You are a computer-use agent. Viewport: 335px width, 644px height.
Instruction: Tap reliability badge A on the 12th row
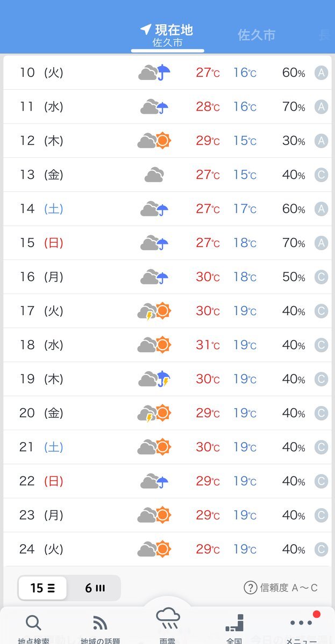[x=322, y=141]
